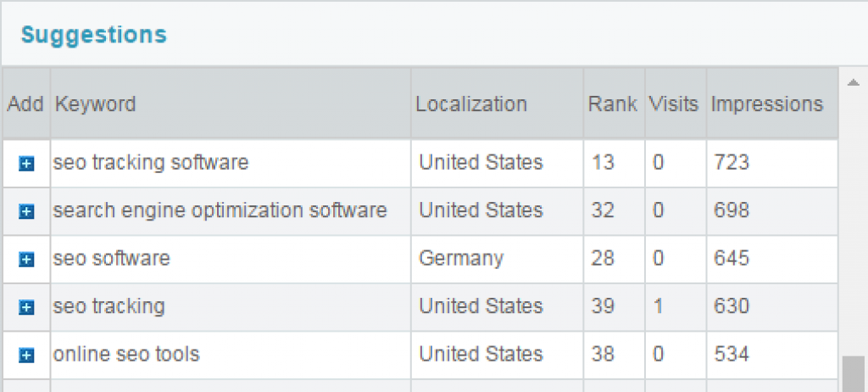
Task: Sort suggestions by Rank header
Action: tap(614, 104)
